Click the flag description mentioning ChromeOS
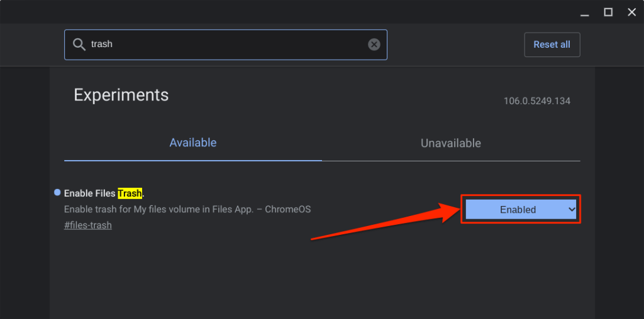644x319 pixels. (187, 209)
